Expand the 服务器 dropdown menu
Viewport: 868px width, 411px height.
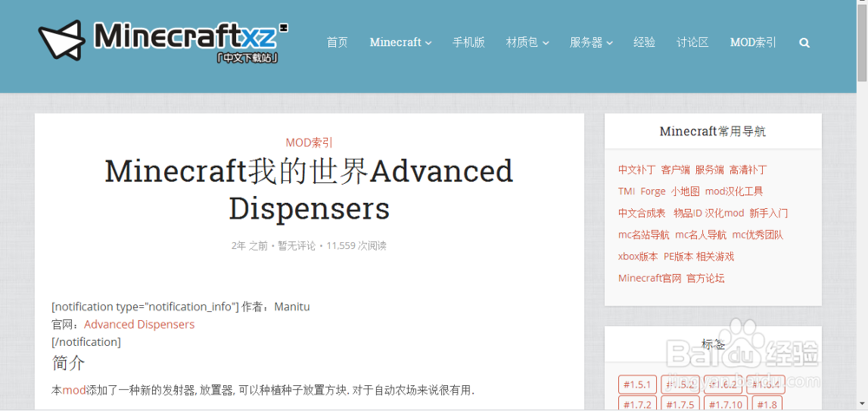591,42
